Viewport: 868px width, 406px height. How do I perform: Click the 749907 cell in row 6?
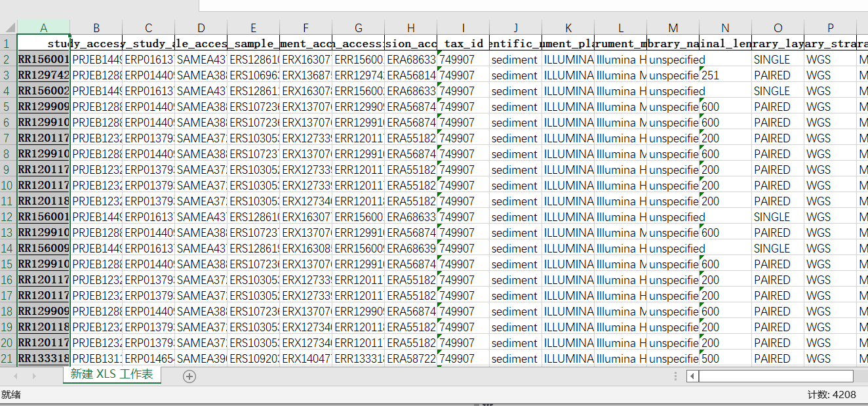tap(464, 122)
